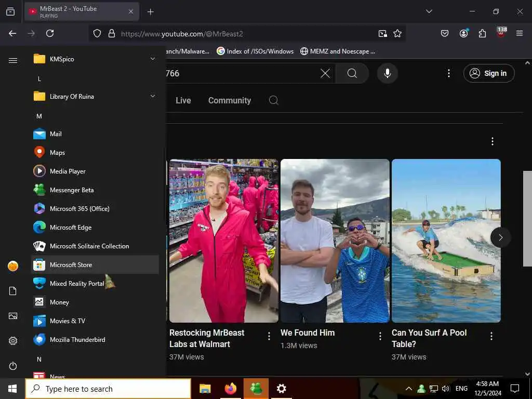The image size is (532, 399).
Task: Search with your voice microphone button
Action: [x=387, y=73]
